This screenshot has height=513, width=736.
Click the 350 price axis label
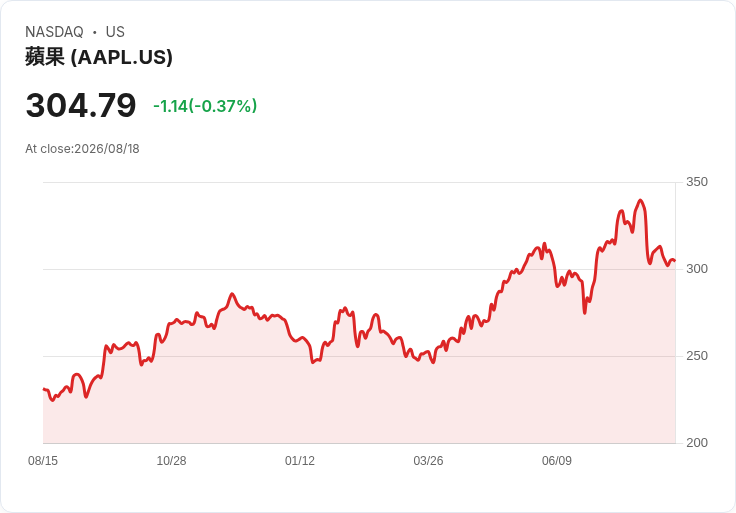pyautogui.click(x=697, y=182)
